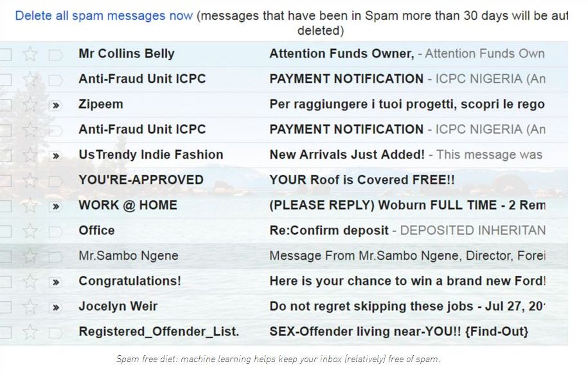The width and height of the screenshot is (588, 375).
Task: Click importance marker for Jocelyn Weir email
Action: click(x=55, y=308)
